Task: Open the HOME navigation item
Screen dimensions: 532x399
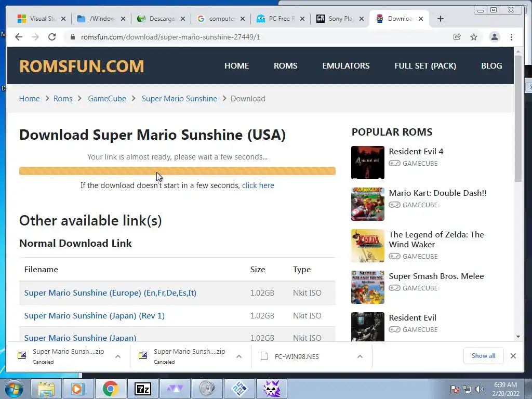Action: [236, 66]
